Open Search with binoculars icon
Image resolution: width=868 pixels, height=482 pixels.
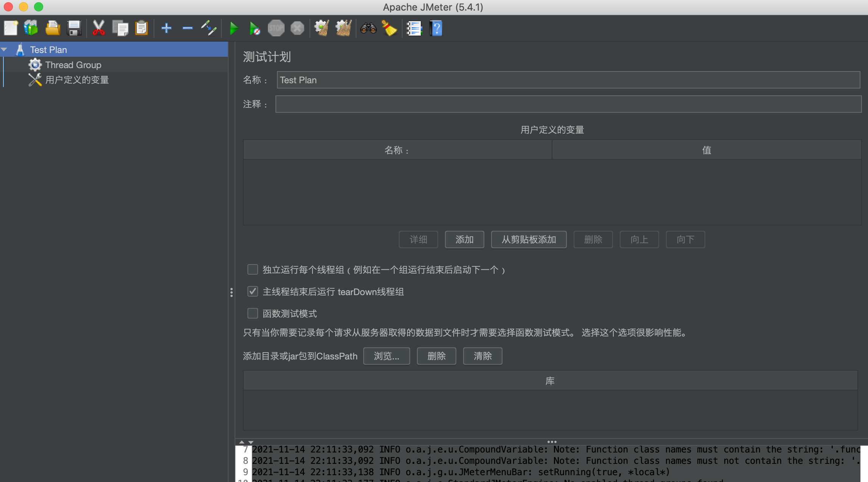[x=369, y=28]
